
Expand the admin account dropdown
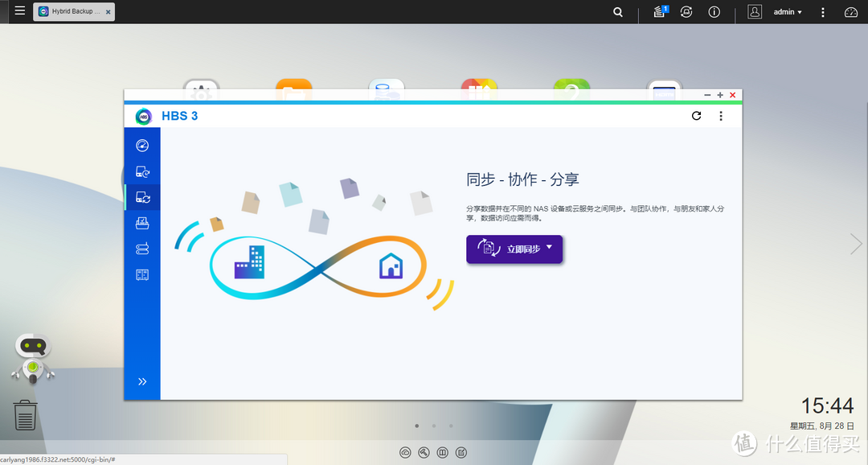click(788, 11)
